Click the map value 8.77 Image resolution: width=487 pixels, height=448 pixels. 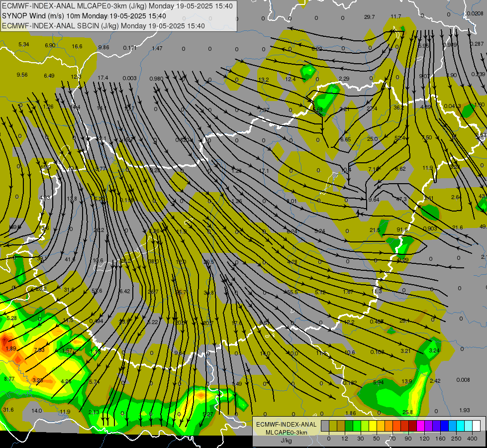tap(9, 379)
